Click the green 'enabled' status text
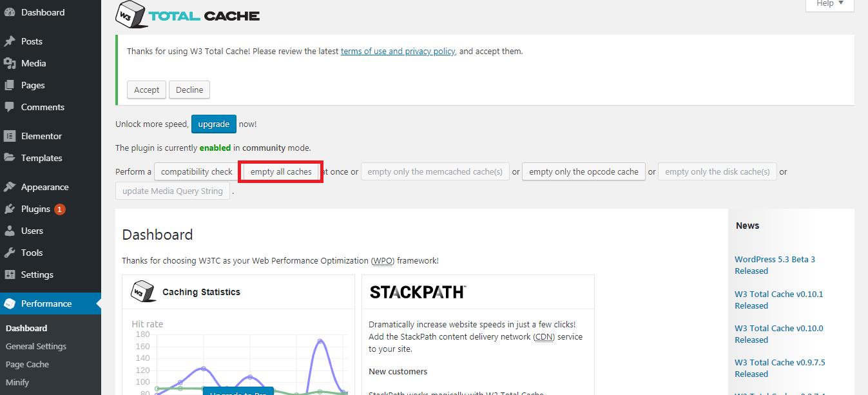Screen dimensions: 868x395 coord(215,148)
